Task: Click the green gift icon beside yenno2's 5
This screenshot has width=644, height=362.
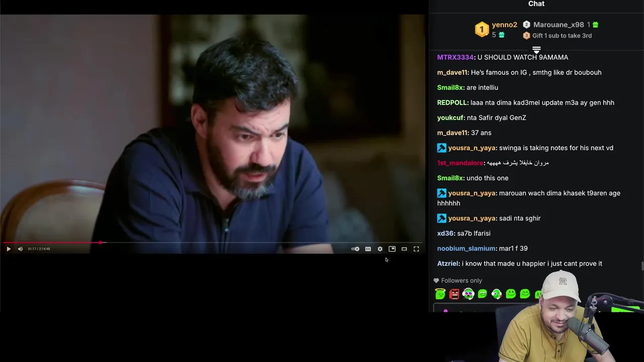Action: point(501,35)
